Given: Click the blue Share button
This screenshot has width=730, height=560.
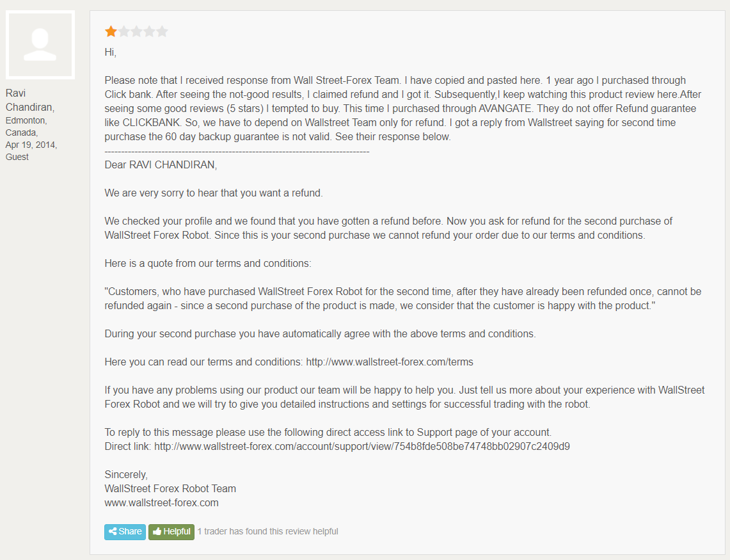Looking at the screenshot, I should [x=125, y=532].
